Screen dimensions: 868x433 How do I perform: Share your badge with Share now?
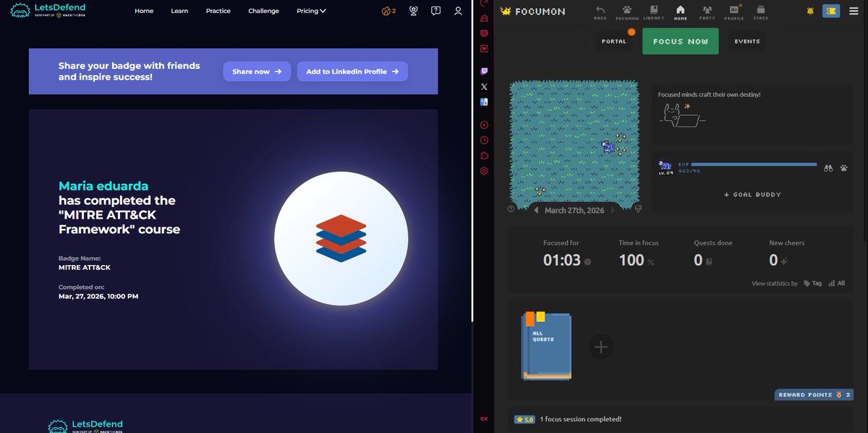pos(257,72)
